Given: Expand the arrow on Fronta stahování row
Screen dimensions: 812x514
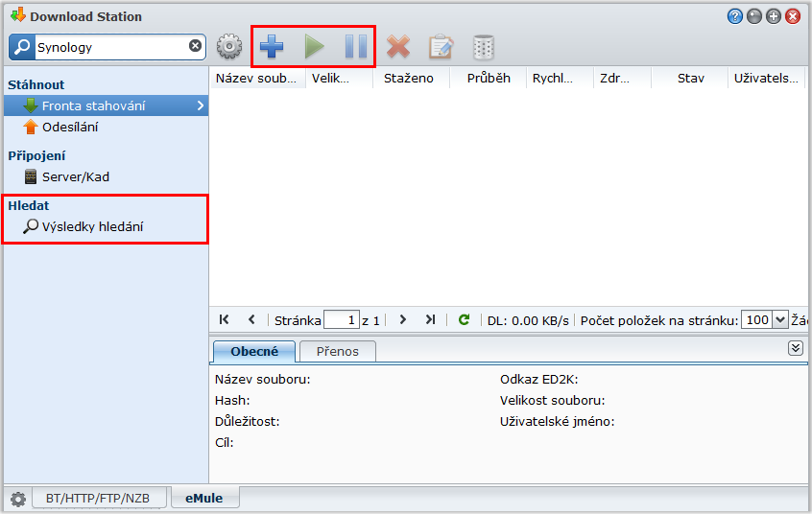Looking at the screenshot, I should coord(201,105).
